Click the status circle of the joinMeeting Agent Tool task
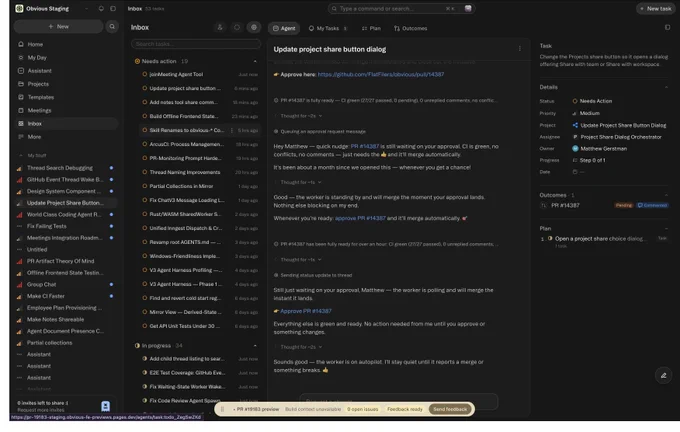The height and width of the screenshot is (432, 680). [x=144, y=74]
